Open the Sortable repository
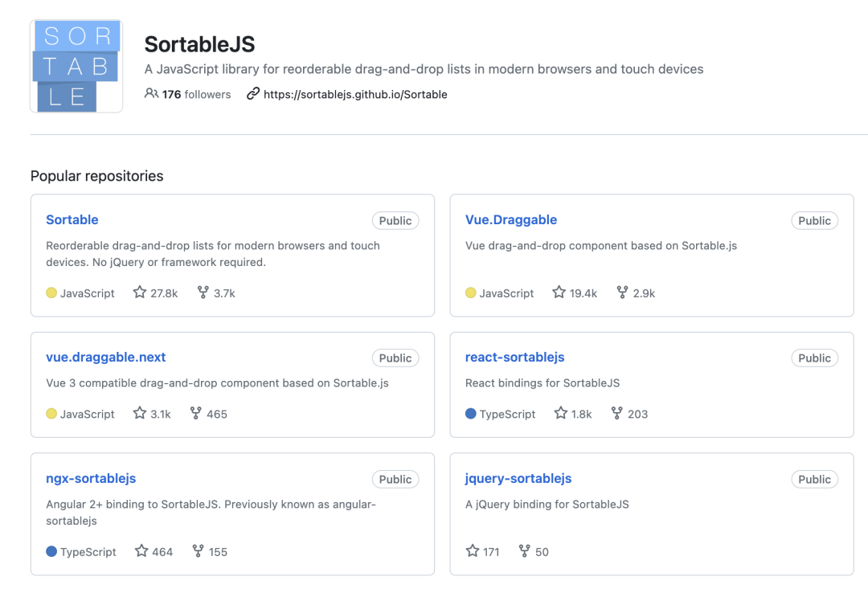Image resolution: width=868 pixels, height=589 pixels. click(72, 219)
